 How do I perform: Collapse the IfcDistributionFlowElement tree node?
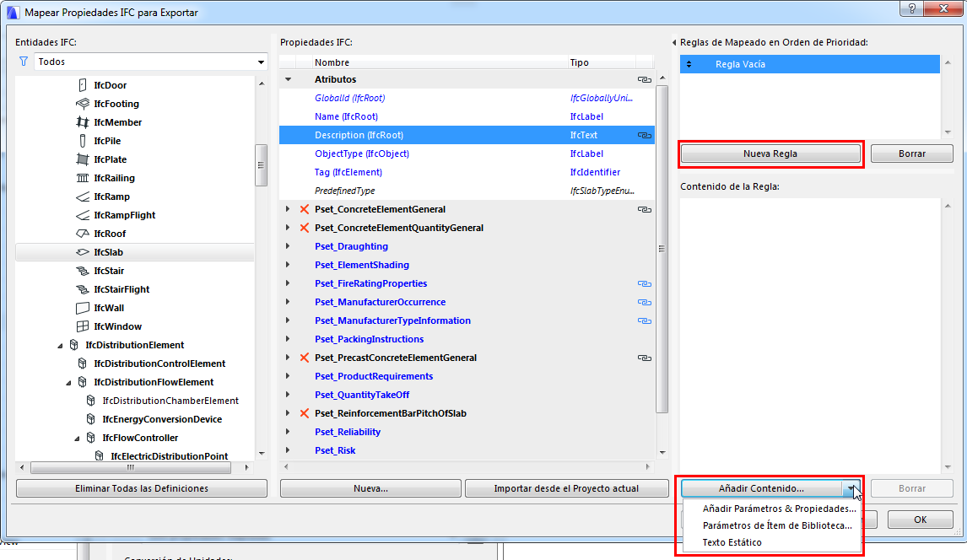point(68,383)
